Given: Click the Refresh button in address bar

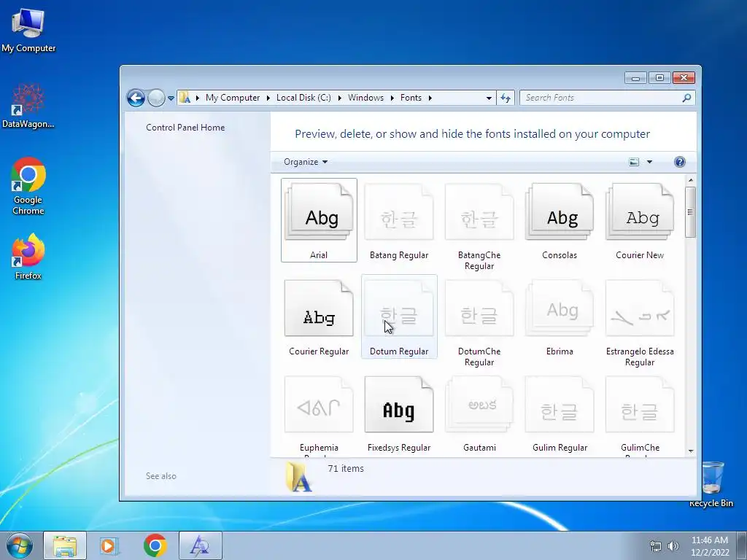Looking at the screenshot, I should pyautogui.click(x=506, y=98).
